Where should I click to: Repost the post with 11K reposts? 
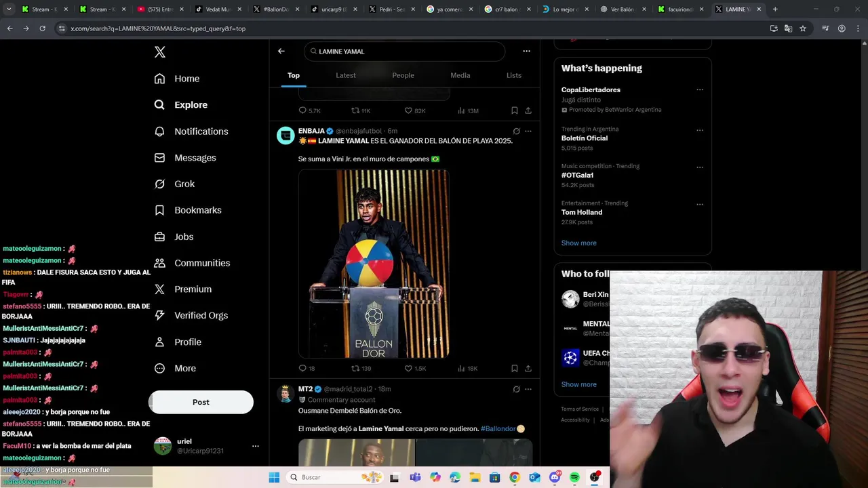click(x=361, y=110)
